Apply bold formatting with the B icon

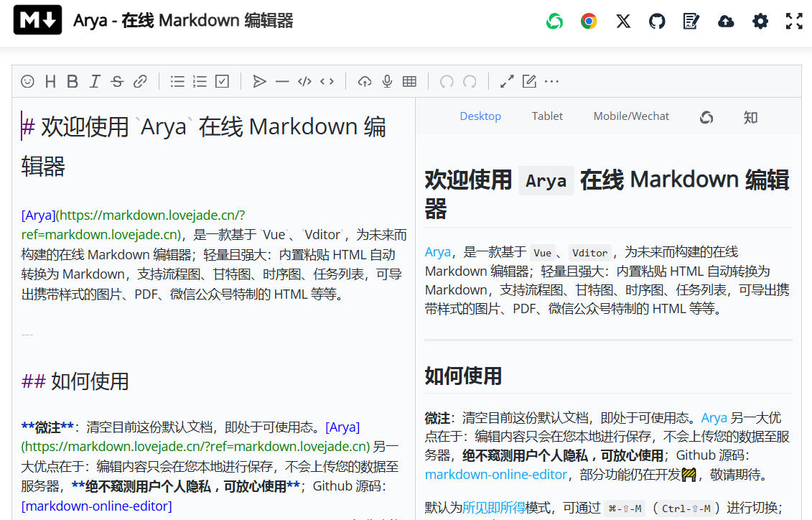pyautogui.click(x=73, y=82)
